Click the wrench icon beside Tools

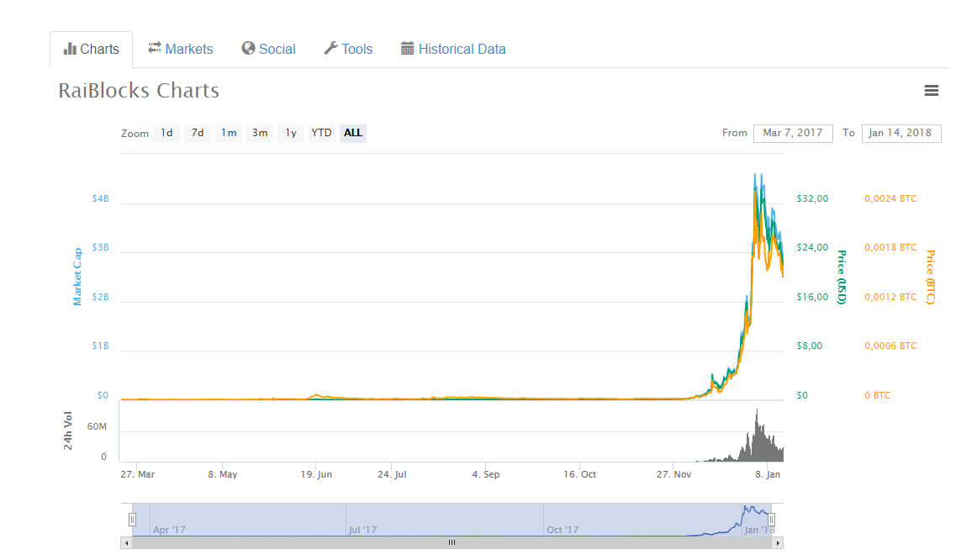coord(331,49)
